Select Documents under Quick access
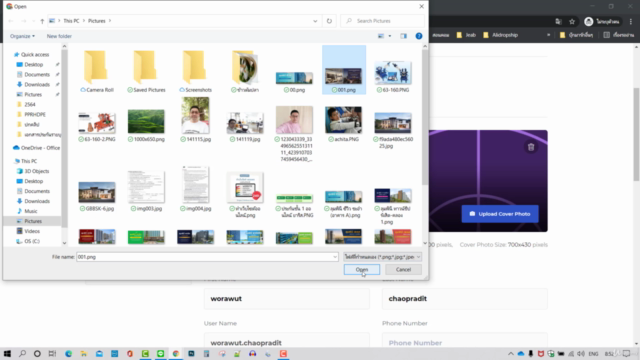This screenshot has height=360, width=640. pos(37,74)
